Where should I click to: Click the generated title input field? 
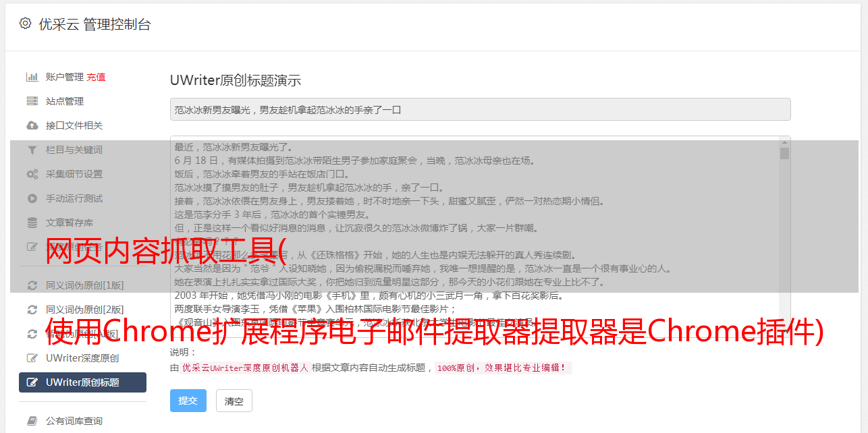click(480, 109)
